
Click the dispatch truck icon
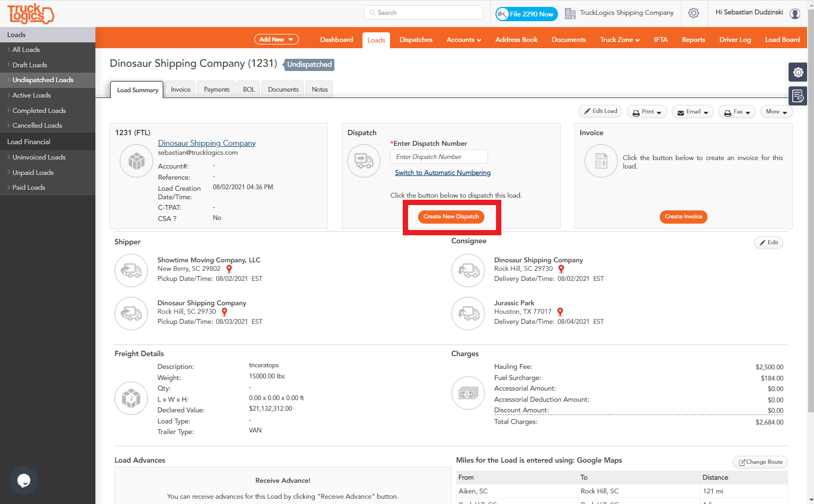tap(364, 161)
